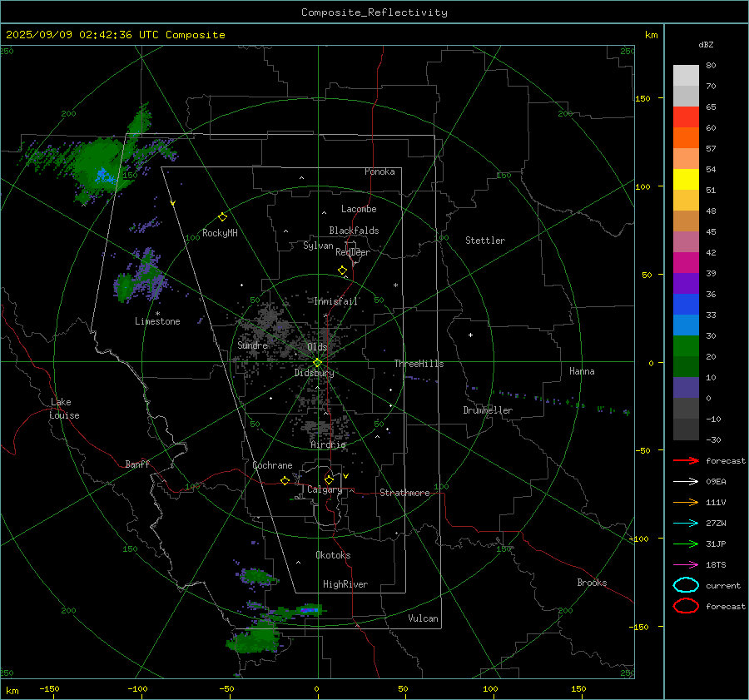Click the Innisfail town label
The width and height of the screenshot is (749, 700).
point(336,301)
